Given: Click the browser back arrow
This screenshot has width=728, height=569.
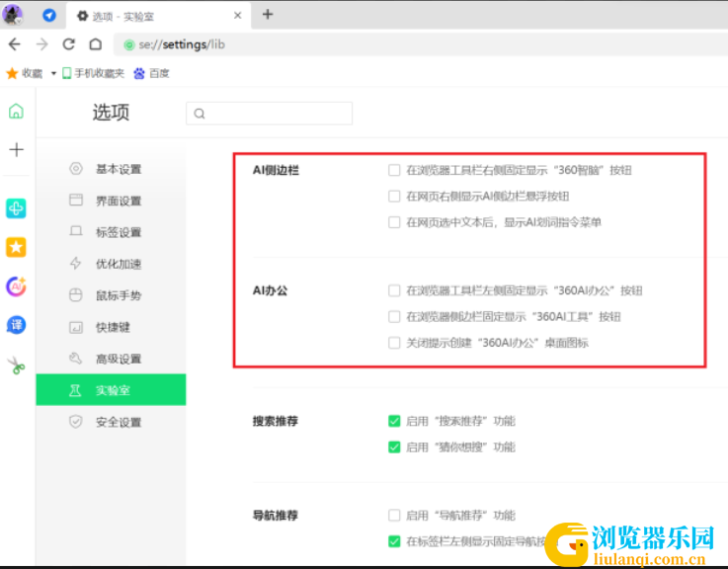Looking at the screenshot, I should [x=15, y=44].
